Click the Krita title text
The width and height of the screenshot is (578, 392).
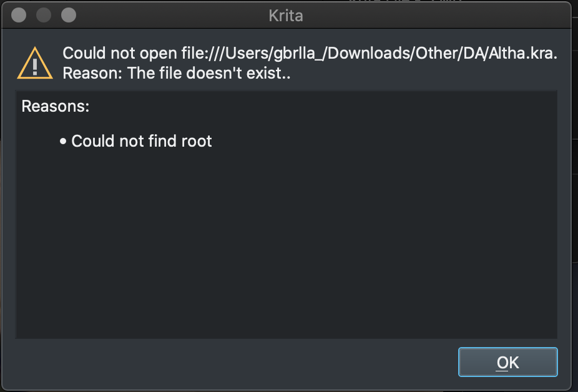pos(285,16)
